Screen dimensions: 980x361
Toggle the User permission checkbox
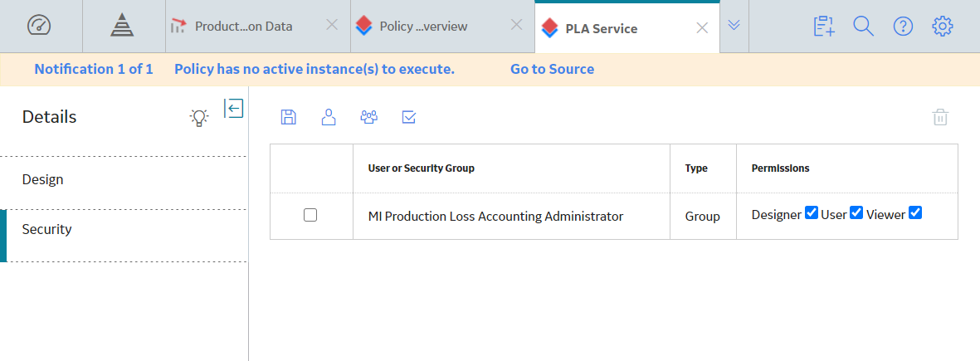856,213
